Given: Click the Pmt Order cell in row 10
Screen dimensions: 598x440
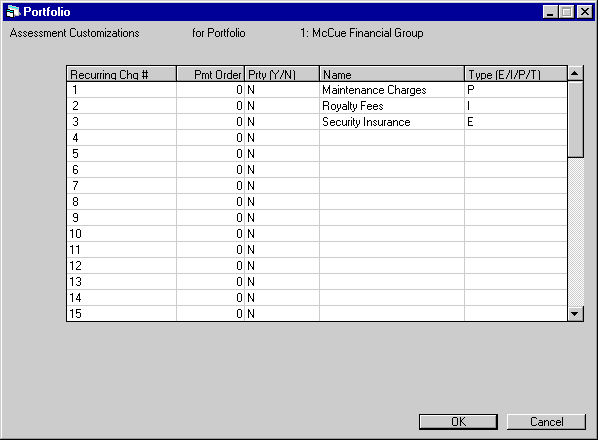Looking at the screenshot, I should (211, 234).
